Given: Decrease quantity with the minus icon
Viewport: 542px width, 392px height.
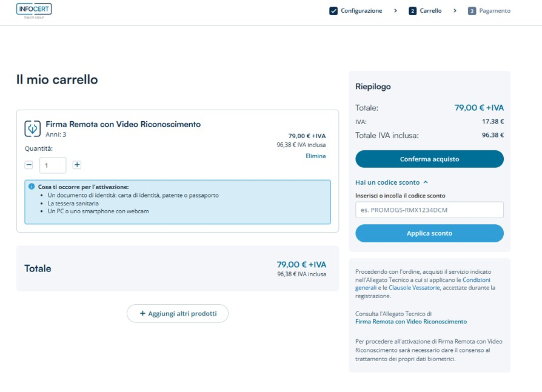Looking at the screenshot, I should pyautogui.click(x=28, y=165).
